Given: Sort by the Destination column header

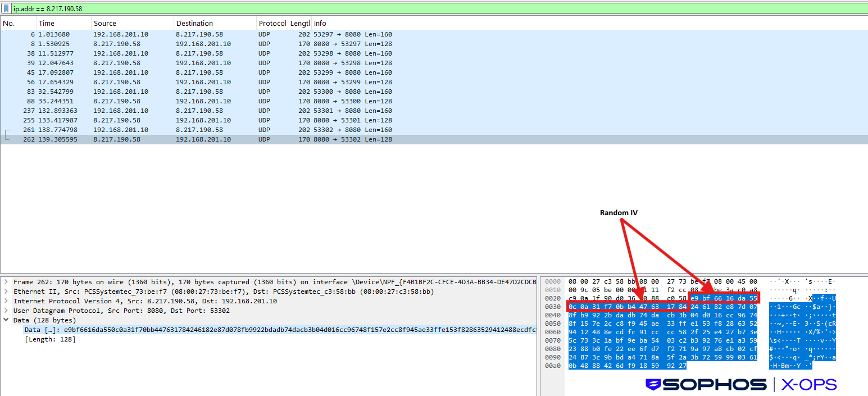Looking at the screenshot, I should 215,24.
